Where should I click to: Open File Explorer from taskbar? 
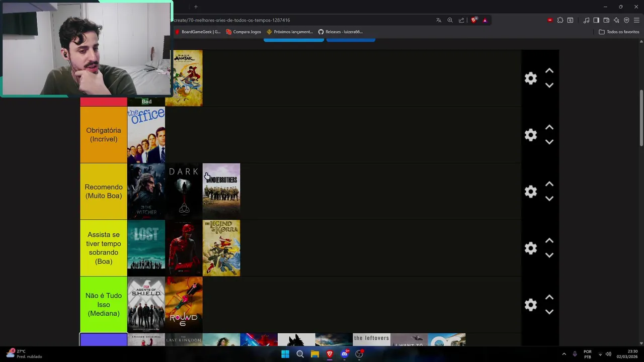click(315, 354)
